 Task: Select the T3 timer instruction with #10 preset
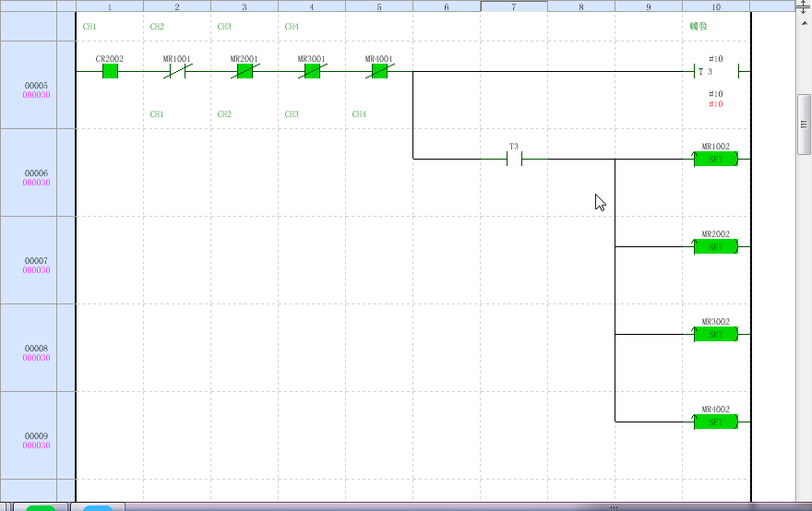click(715, 71)
